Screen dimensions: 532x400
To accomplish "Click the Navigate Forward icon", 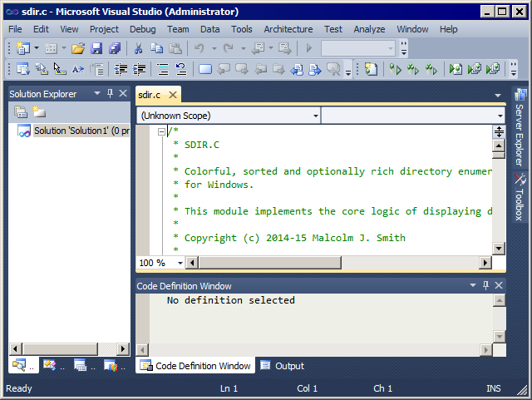I will click(284, 48).
